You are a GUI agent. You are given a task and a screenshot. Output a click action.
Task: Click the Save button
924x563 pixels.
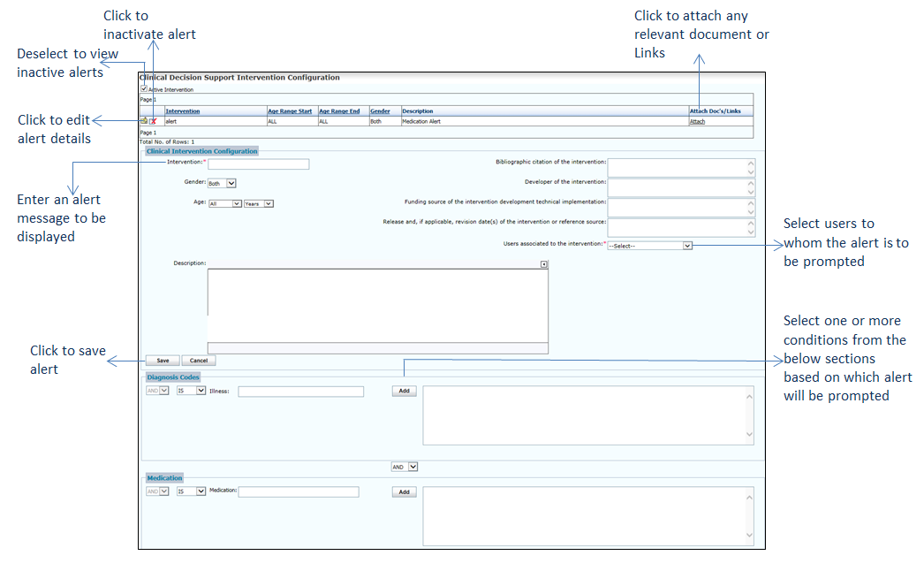[x=163, y=361]
